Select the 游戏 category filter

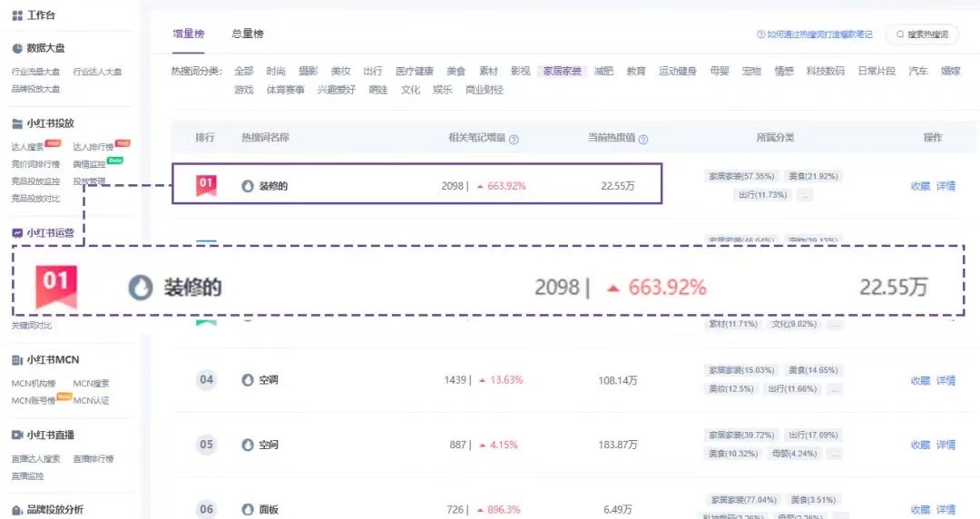coord(244,90)
